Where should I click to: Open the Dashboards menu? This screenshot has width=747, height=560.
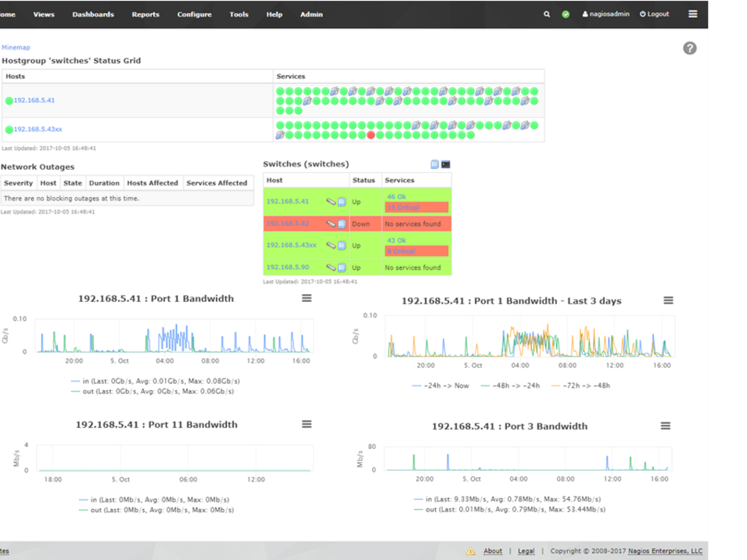click(93, 14)
